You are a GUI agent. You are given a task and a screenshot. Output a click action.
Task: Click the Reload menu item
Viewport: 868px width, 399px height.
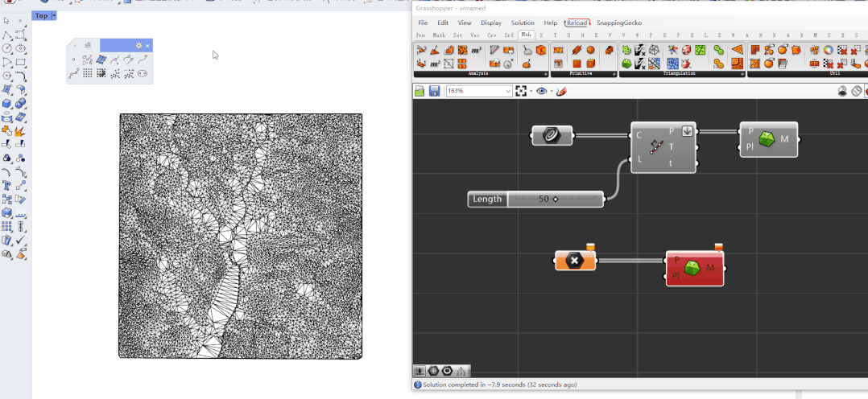577,23
